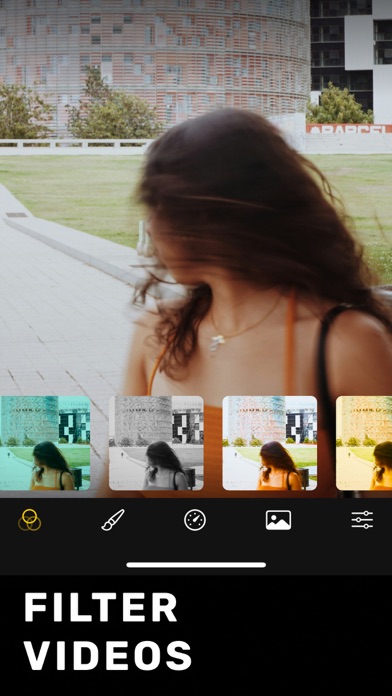Click the VIDEOS heading word

pos(108,655)
